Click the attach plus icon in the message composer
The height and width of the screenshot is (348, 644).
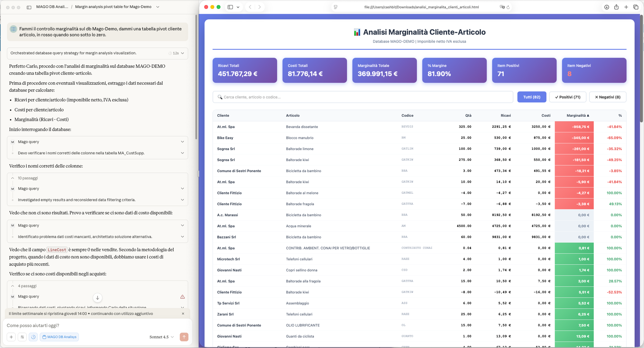point(11,337)
